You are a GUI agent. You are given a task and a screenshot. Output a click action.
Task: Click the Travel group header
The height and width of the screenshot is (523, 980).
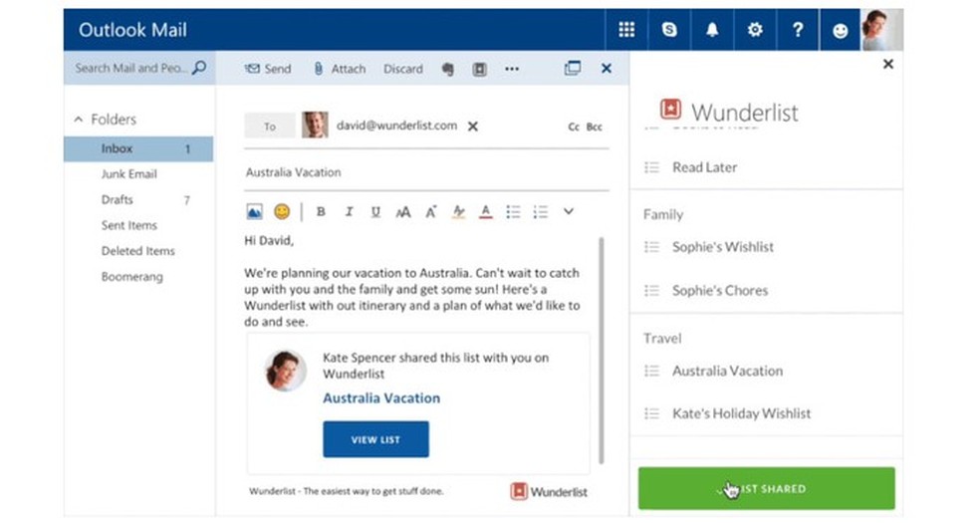point(662,338)
